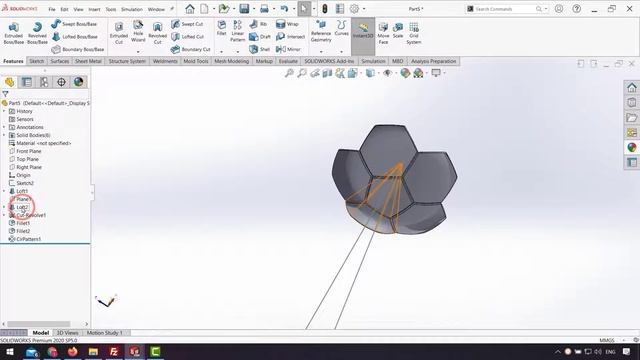Select the Revolved Cut tool
Viewport: 640px width, 360px height.
point(158,33)
